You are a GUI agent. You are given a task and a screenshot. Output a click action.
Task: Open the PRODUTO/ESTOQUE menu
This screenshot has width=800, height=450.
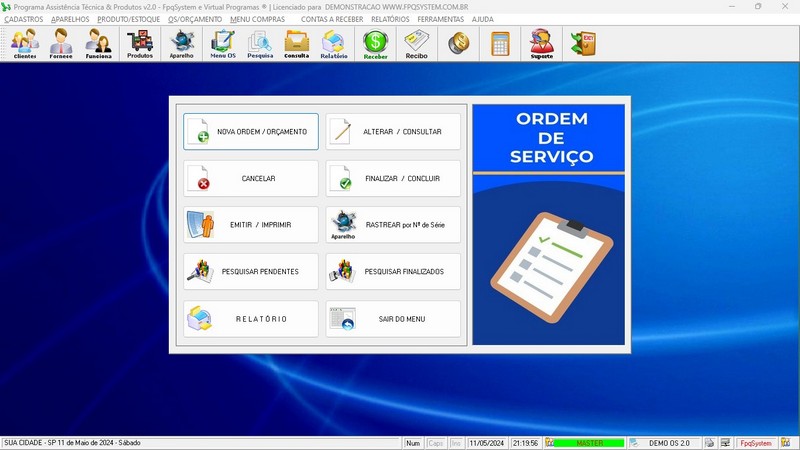click(129, 19)
